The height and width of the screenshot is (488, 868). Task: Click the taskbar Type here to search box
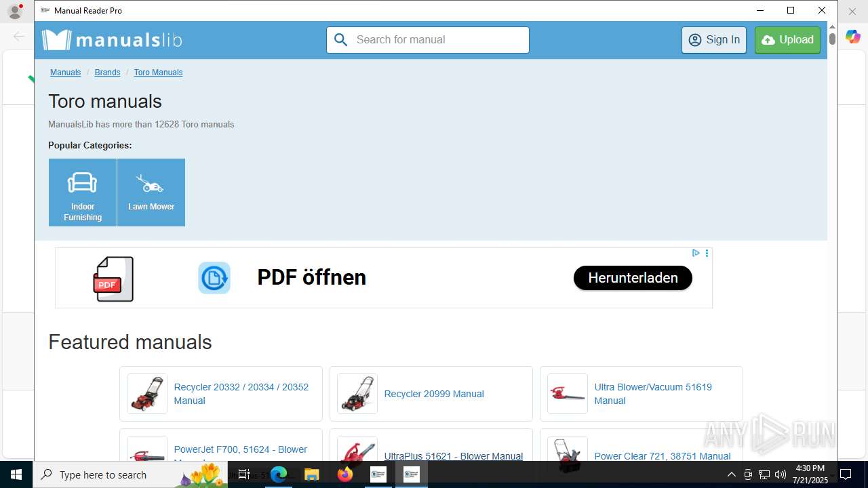(132, 474)
